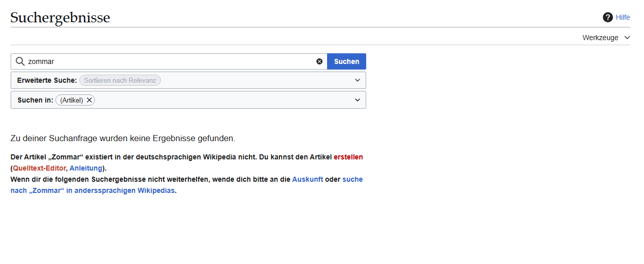Click the Hilfe question mark icon
644x264 pixels.
point(607,17)
